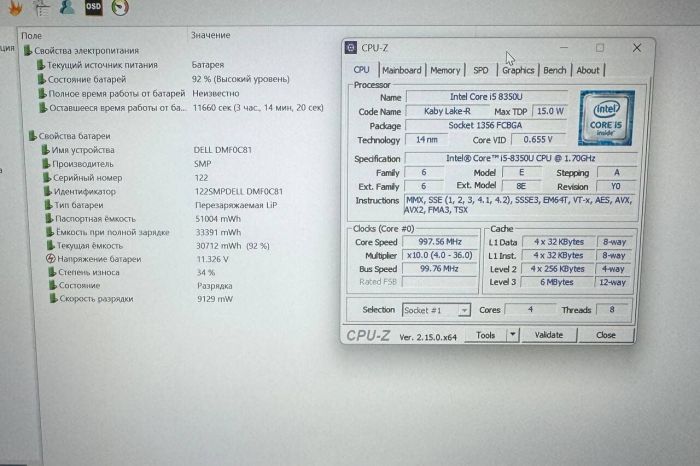
Task: Click the Close button in CPU-Z
Action: pos(605,336)
